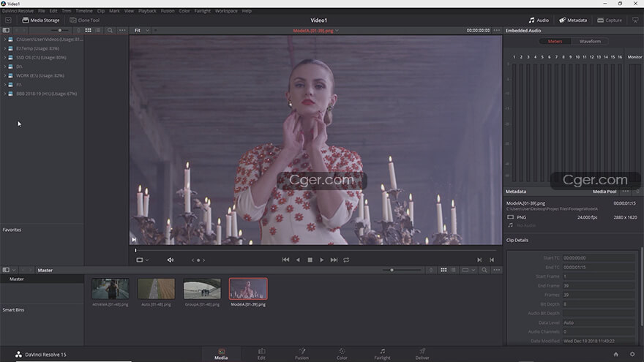This screenshot has height=362, width=644.
Task: Search the media pool
Action: [484, 270]
